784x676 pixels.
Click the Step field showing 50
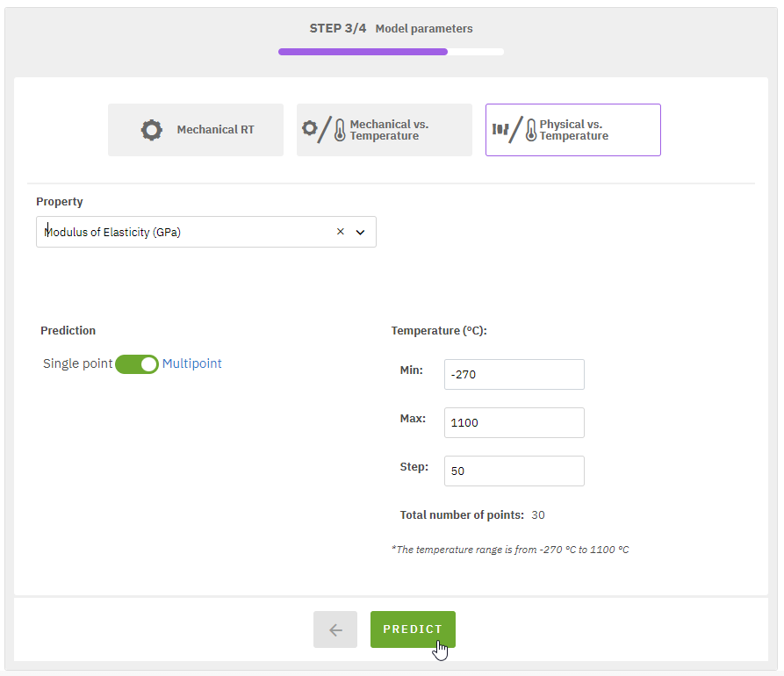point(514,471)
